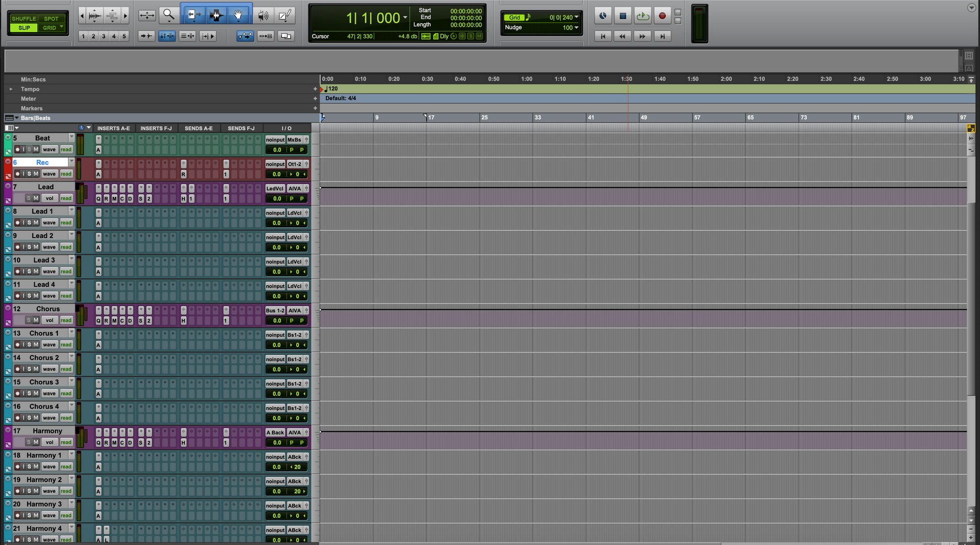The height and width of the screenshot is (545, 980).
Task: Click the I/O column header
Action: click(286, 128)
